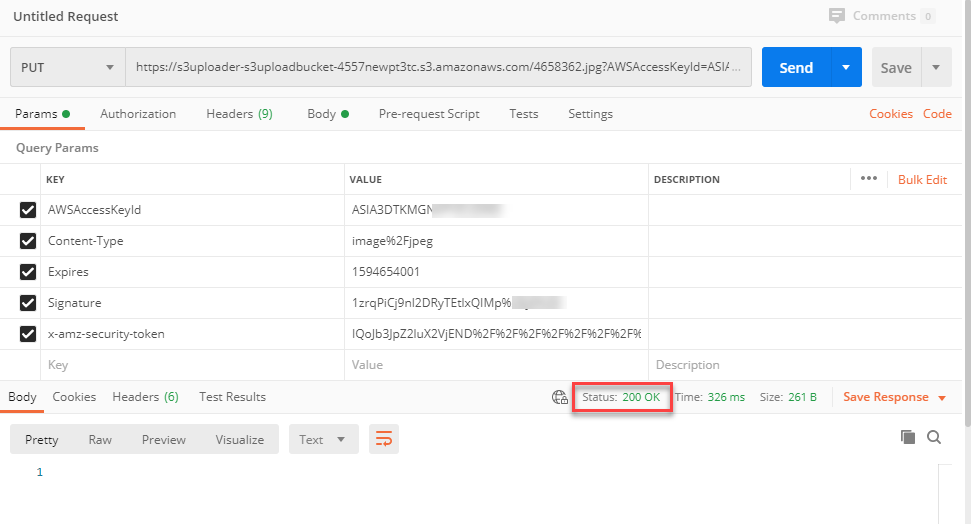Screen dimensions: 974x524
Task: Open the Settings tab
Action: point(590,114)
